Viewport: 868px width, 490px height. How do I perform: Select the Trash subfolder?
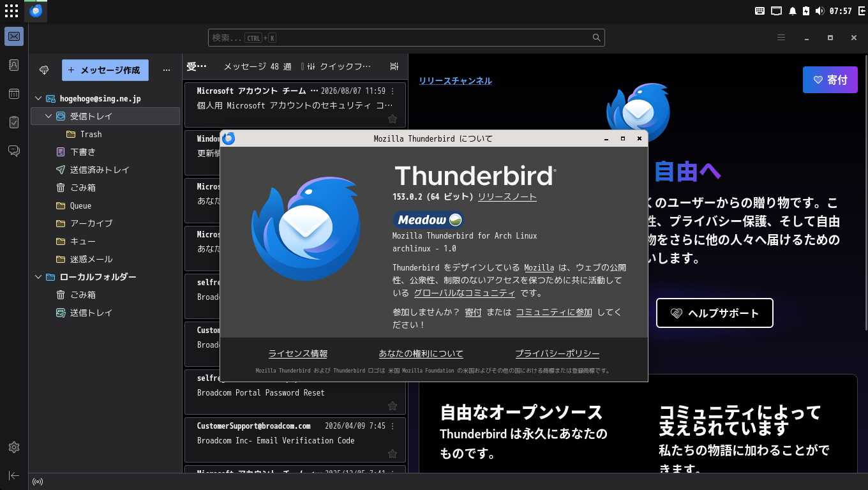105,134
